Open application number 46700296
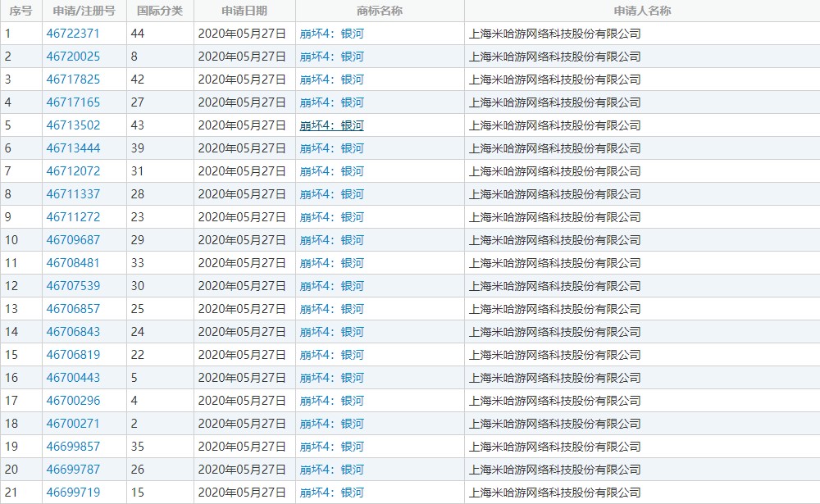The width and height of the screenshot is (820, 504). point(73,401)
